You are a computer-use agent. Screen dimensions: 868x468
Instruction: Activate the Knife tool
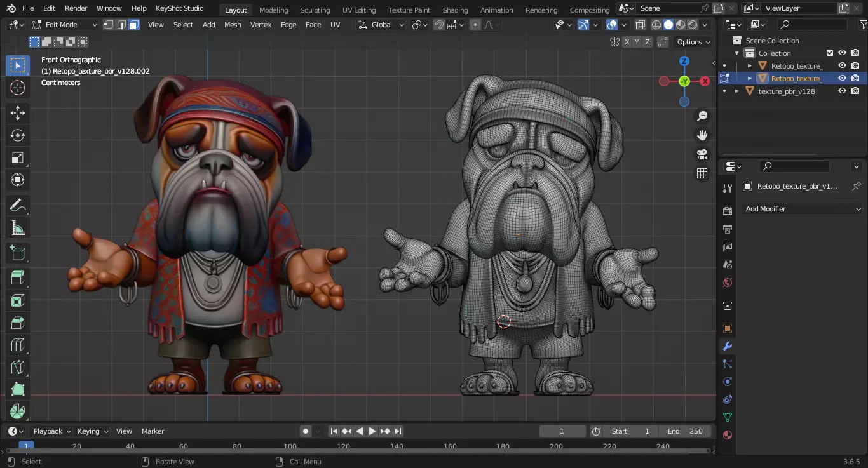(18, 367)
